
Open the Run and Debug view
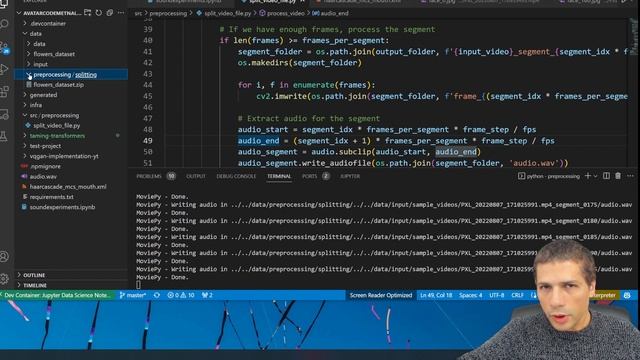4,69
